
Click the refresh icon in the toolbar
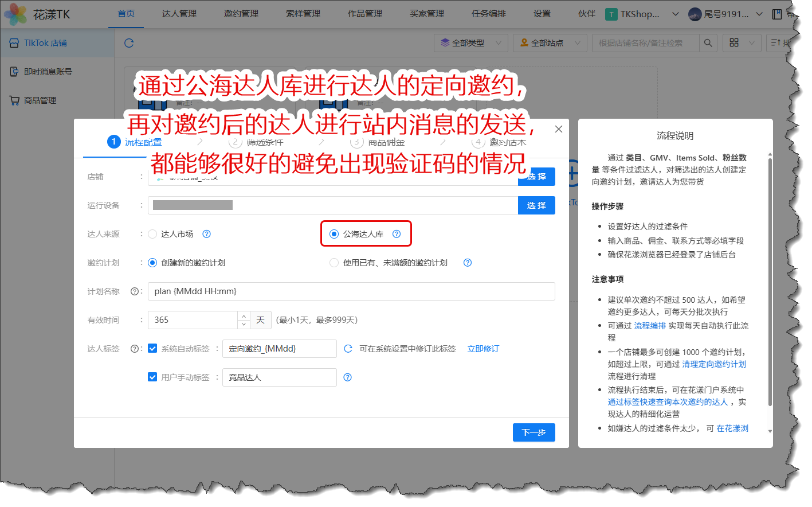pyautogui.click(x=129, y=43)
